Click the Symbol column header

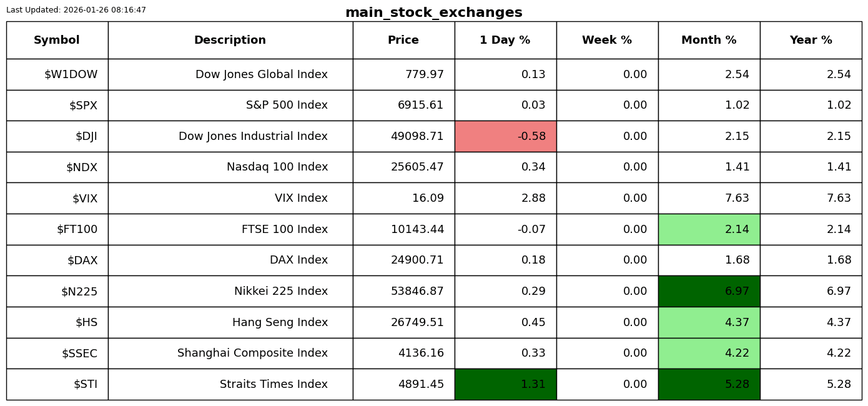point(57,41)
